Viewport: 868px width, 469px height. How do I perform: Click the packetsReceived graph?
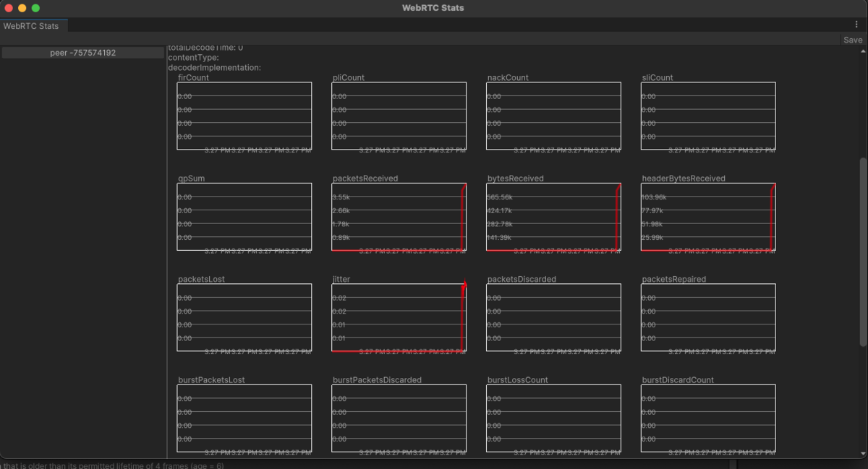click(399, 217)
